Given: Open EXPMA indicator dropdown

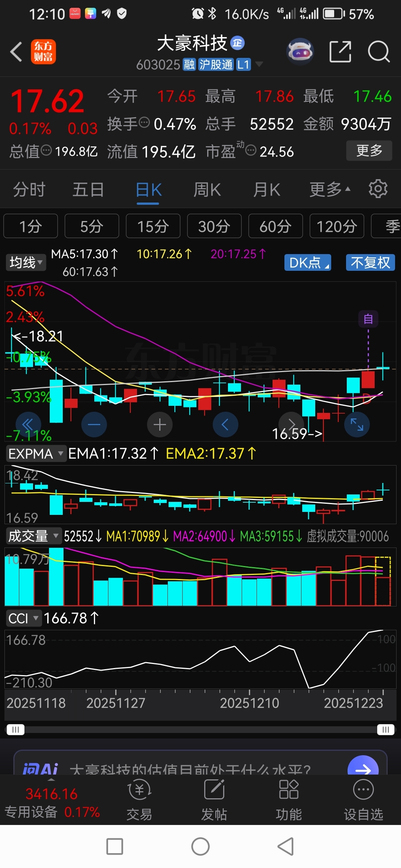Looking at the screenshot, I should [x=36, y=454].
